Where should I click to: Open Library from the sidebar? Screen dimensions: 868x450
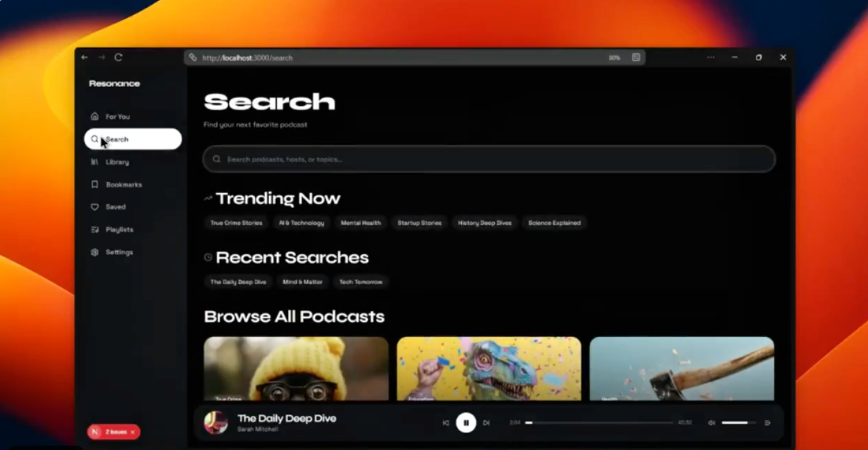click(117, 162)
